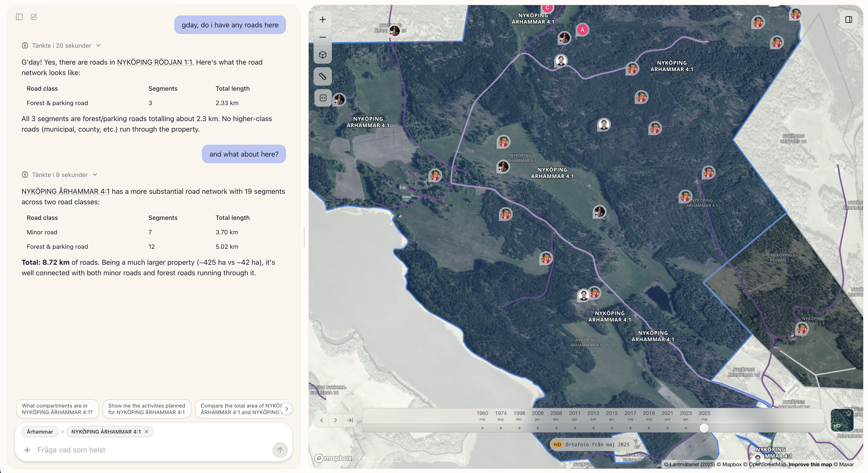Click the 2025 timeline slider handle
The height and width of the screenshot is (473, 868).
pyautogui.click(x=704, y=428)
